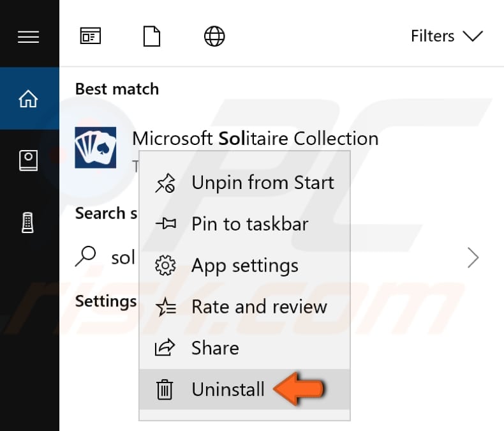Open the Notebook icon in the sidebar

28,160
